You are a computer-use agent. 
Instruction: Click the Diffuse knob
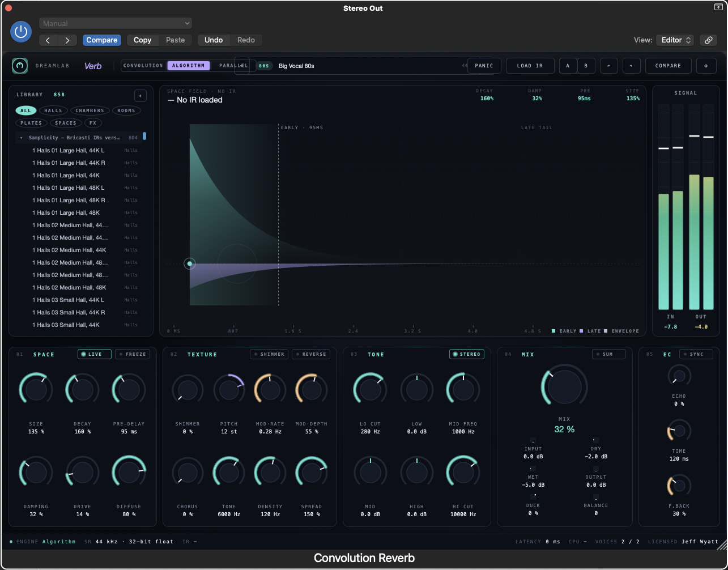pos(129,472)
